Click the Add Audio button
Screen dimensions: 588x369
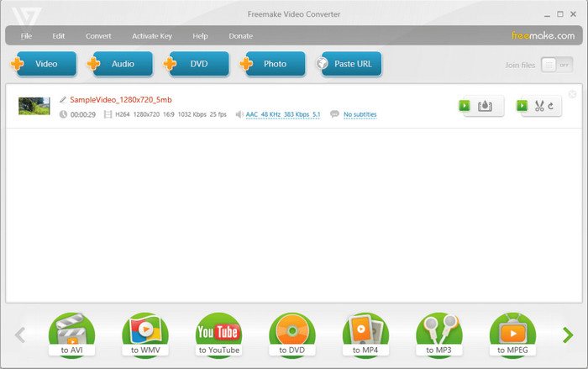tap(120, 64)
